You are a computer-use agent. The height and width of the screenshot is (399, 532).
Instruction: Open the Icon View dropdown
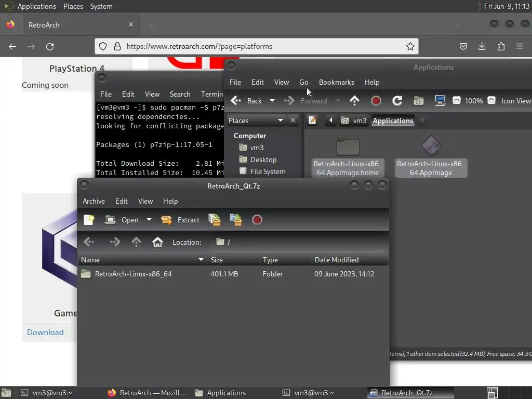[x=516, y=101]
